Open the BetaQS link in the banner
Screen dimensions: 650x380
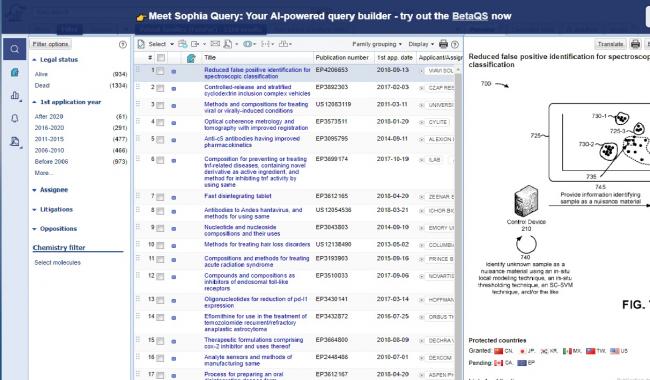[470, 16]
